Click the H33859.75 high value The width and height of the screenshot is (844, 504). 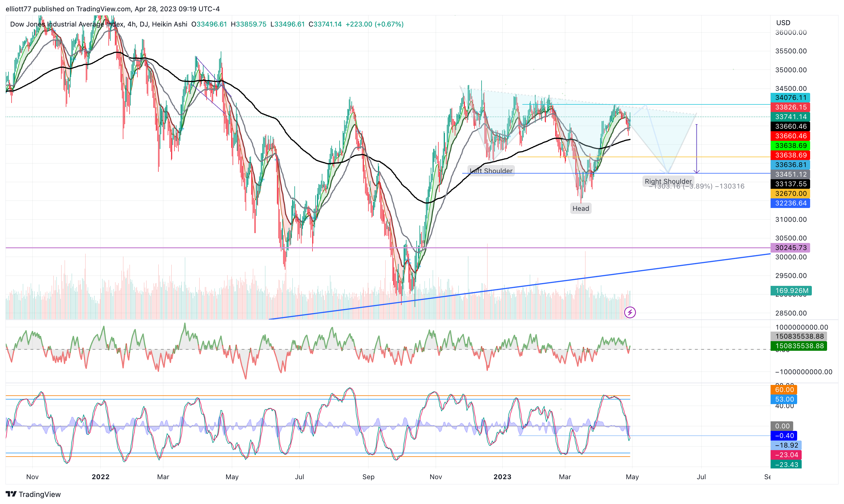tap(249, 24)
